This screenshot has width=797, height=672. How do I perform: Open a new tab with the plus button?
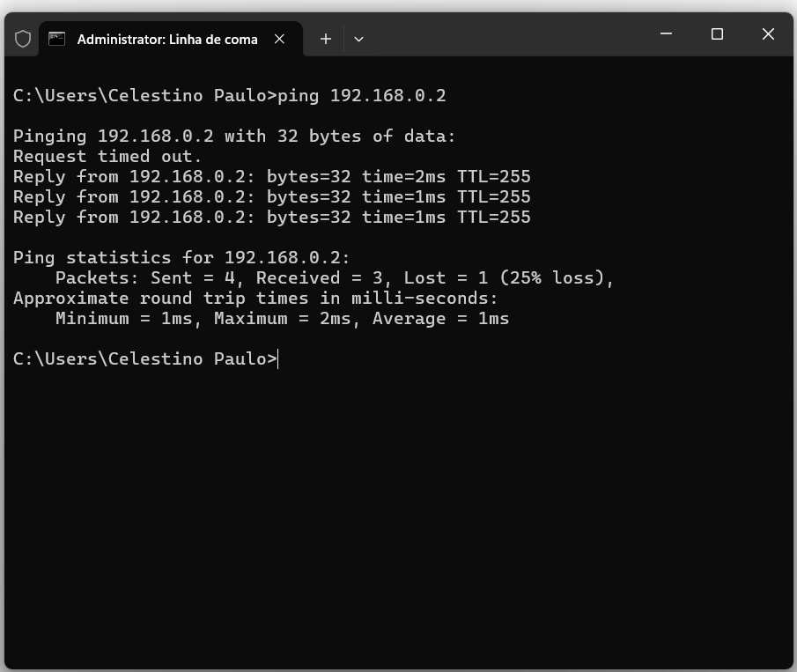pos(326,39)
